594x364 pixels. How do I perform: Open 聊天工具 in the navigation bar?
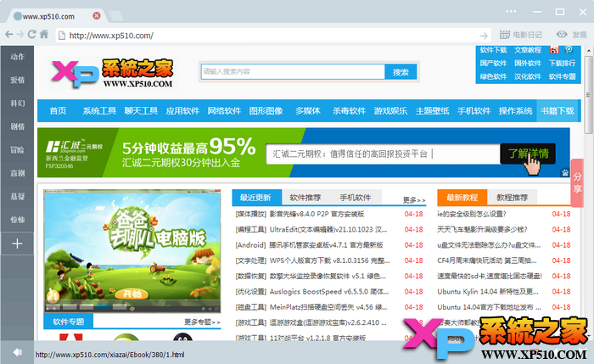141,110
